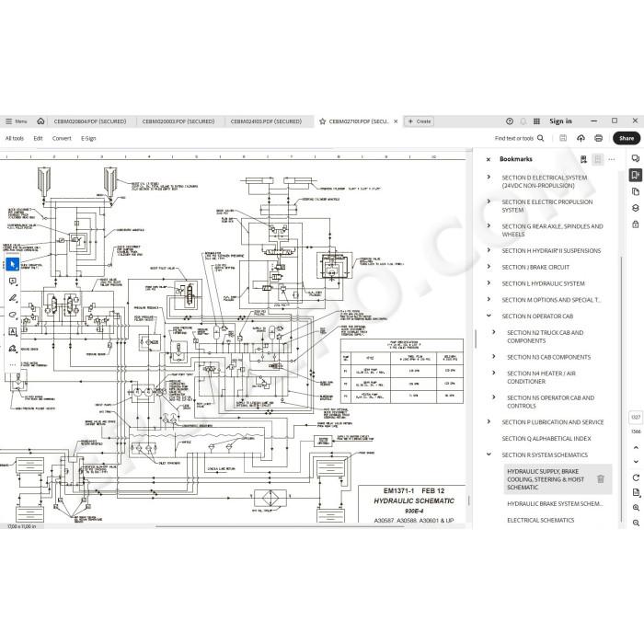
Task: Open bookmarks panel options (three dots)
Action: pos(612,159)
